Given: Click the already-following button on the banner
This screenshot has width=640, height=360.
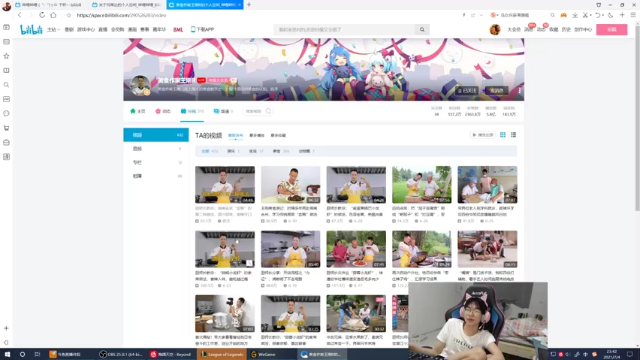Looking at the screenshot, I should [467, 90].
